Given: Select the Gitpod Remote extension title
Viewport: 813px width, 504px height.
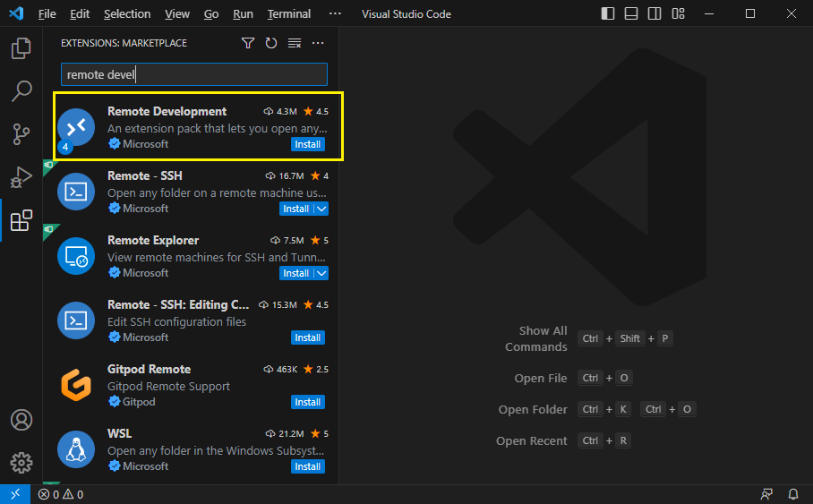Looking at the screenshot, I should [149, 369].
